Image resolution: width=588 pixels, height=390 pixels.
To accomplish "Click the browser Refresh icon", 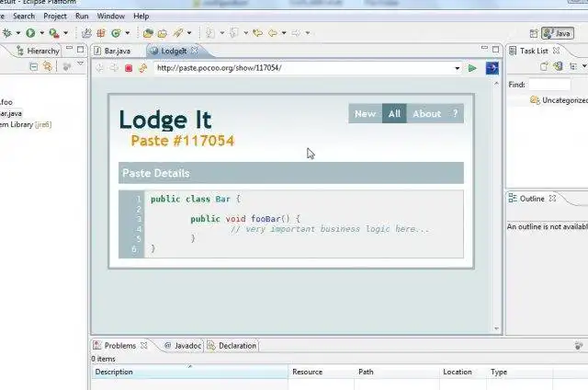I will (x=143, y=68).
